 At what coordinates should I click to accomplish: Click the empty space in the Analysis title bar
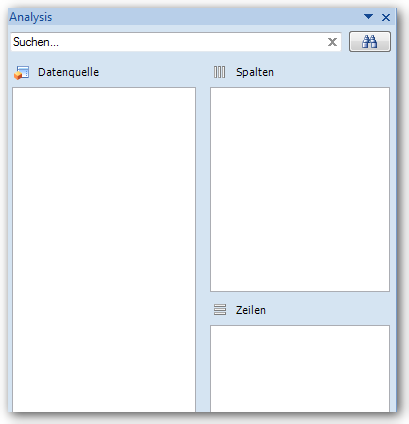point(207,17)
